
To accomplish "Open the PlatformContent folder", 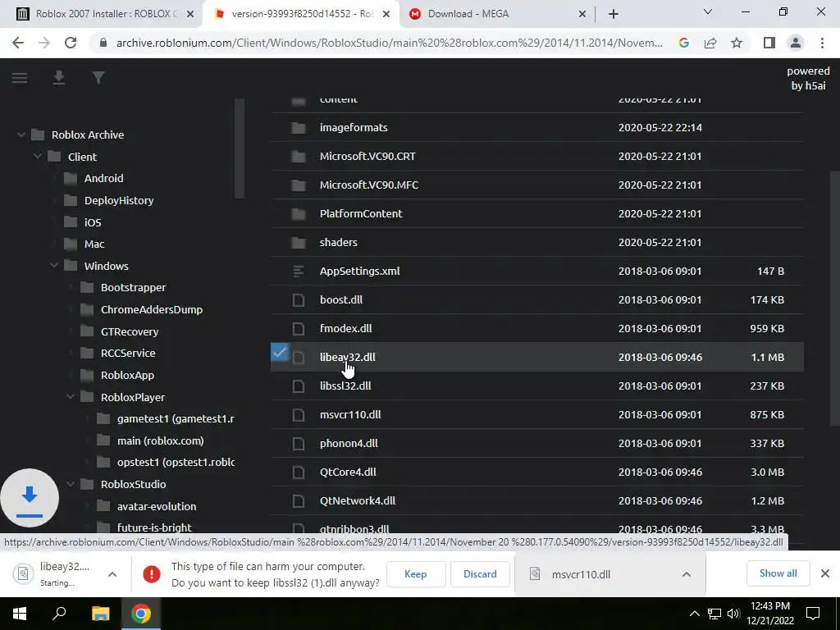I will 361,214.
